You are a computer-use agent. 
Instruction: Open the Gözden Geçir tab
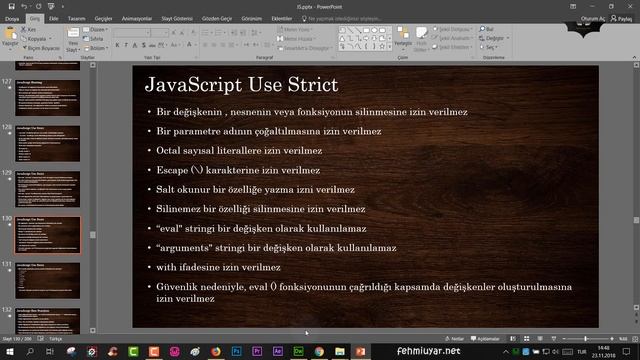217,19
